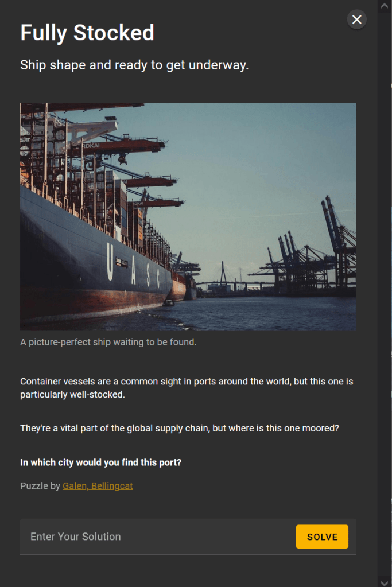The height and width of the screenshot is (587, 392).
Task: Click the "They're a vital part" paragraph
Action: click(179, 429)
